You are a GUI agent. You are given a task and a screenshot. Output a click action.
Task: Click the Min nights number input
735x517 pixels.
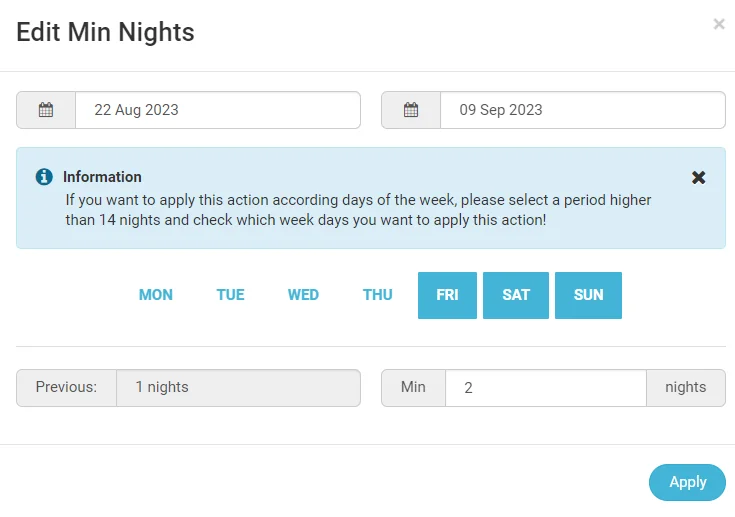(545, 388)
